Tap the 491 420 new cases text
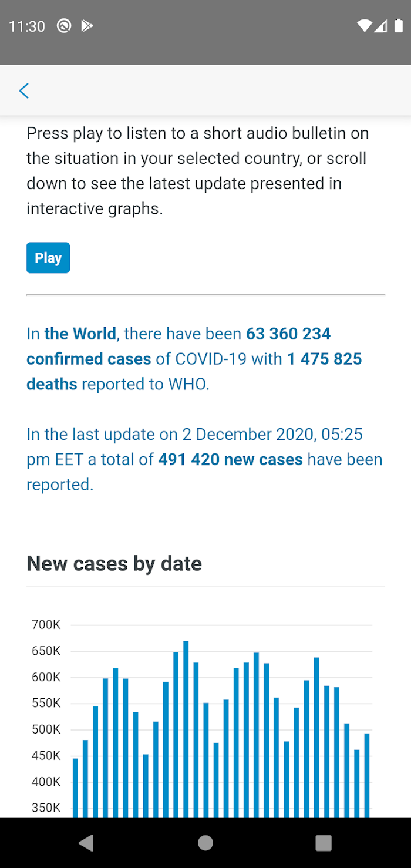411x868 pixels. pyautogui.click(x=231, y=459)
